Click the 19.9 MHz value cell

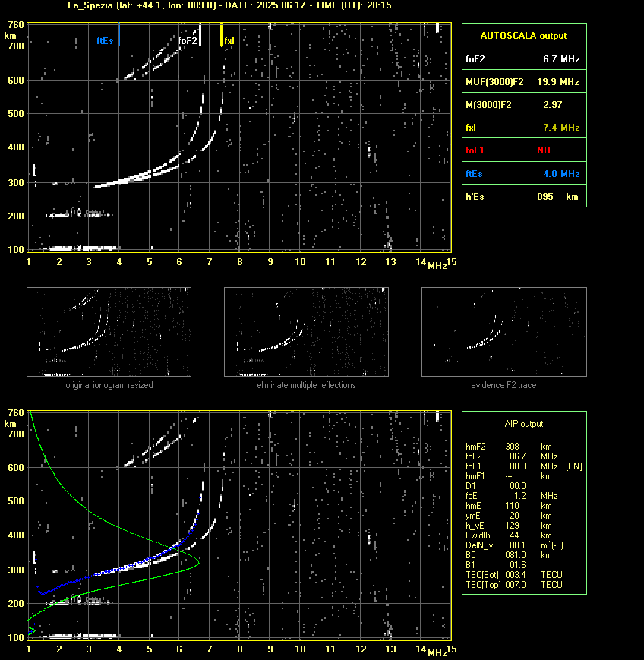pyautogui.click(x=557, y=82)
